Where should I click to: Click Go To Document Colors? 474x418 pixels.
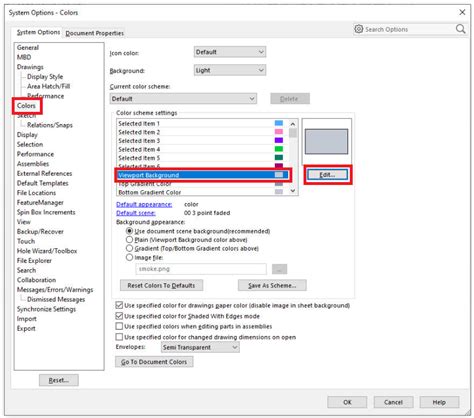point(154,362)
